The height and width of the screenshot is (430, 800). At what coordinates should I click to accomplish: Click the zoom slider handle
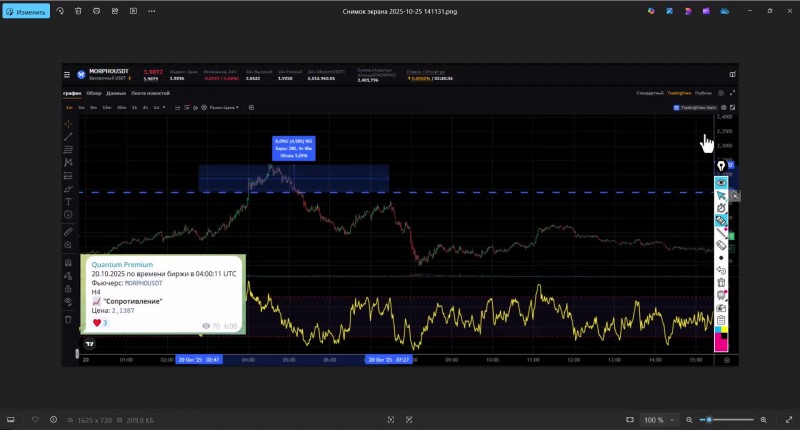pyautogui.click(x=709, y=419)
